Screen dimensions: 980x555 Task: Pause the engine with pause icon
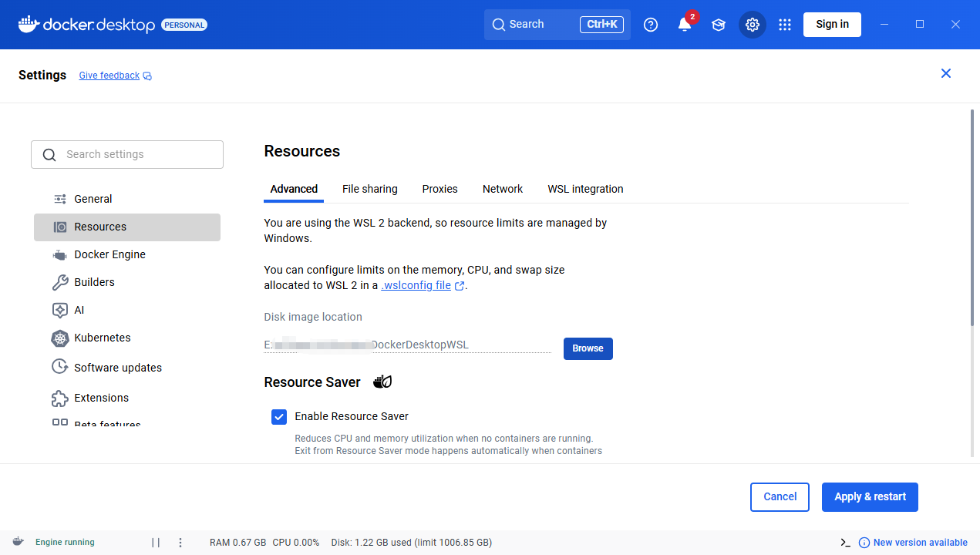point(156,543)
